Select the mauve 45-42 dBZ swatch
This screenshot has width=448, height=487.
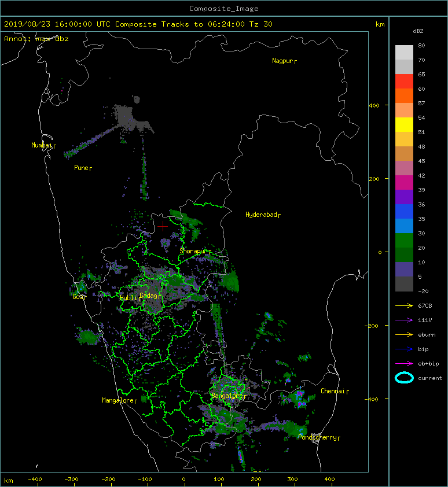pyautogui.click(x=404, y=168)
